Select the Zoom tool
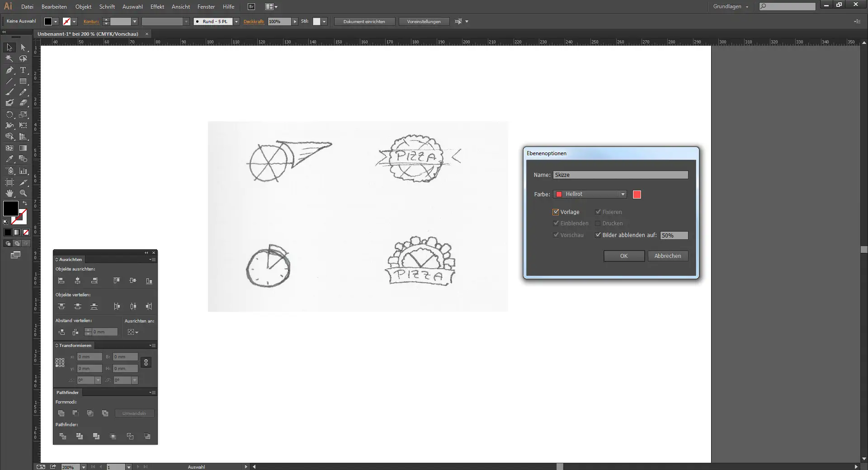Viewport: 868px width, 470px height. click(x=23, y=193)
